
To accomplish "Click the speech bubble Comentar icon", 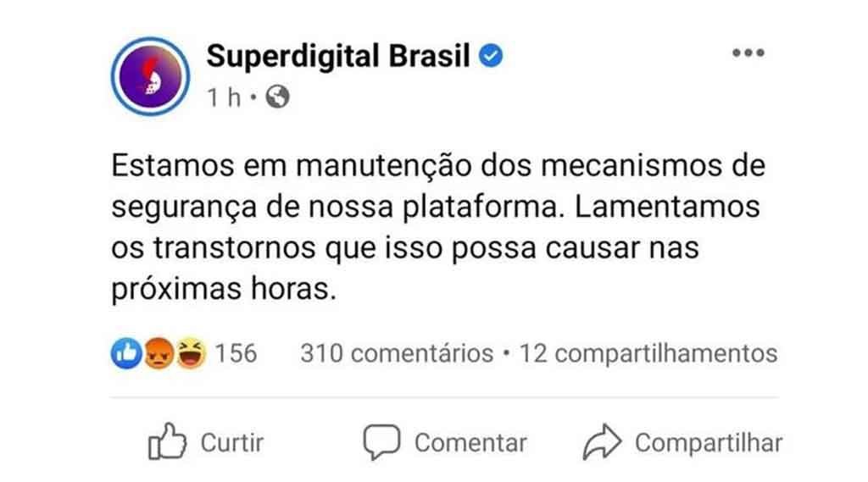I will pyautogui.click(x=381, y=442).
